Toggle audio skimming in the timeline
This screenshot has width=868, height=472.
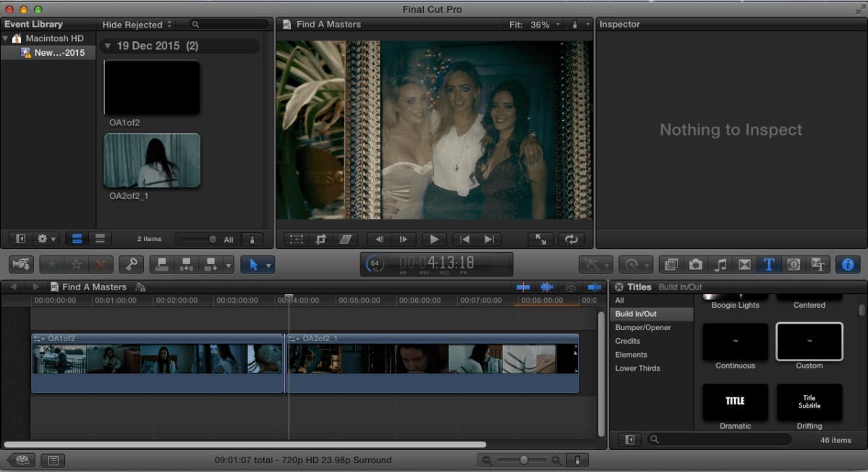[x=546, y=287]
